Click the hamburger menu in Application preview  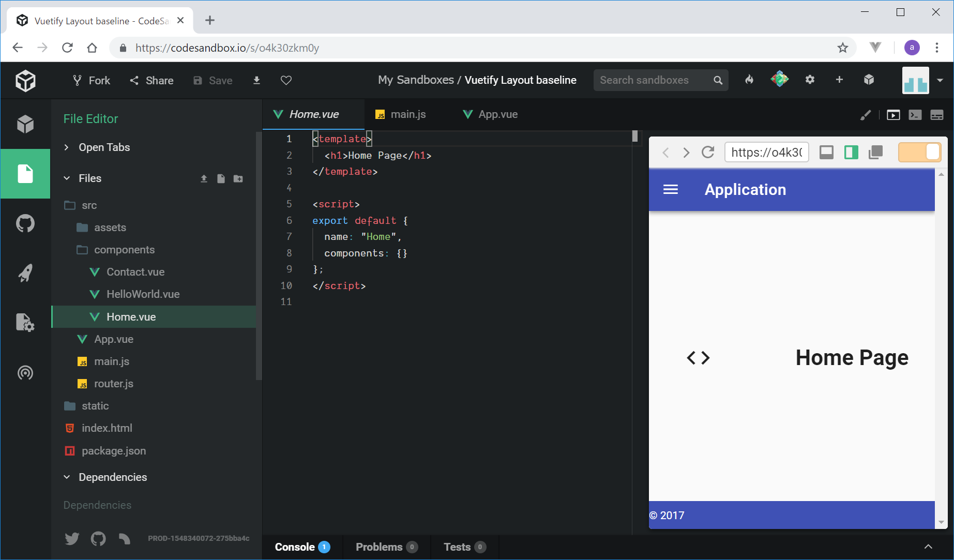click(670, 190)
